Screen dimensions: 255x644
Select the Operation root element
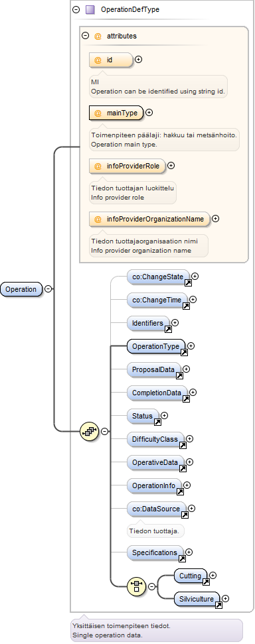pyautogui.click(x=21, y=289)
